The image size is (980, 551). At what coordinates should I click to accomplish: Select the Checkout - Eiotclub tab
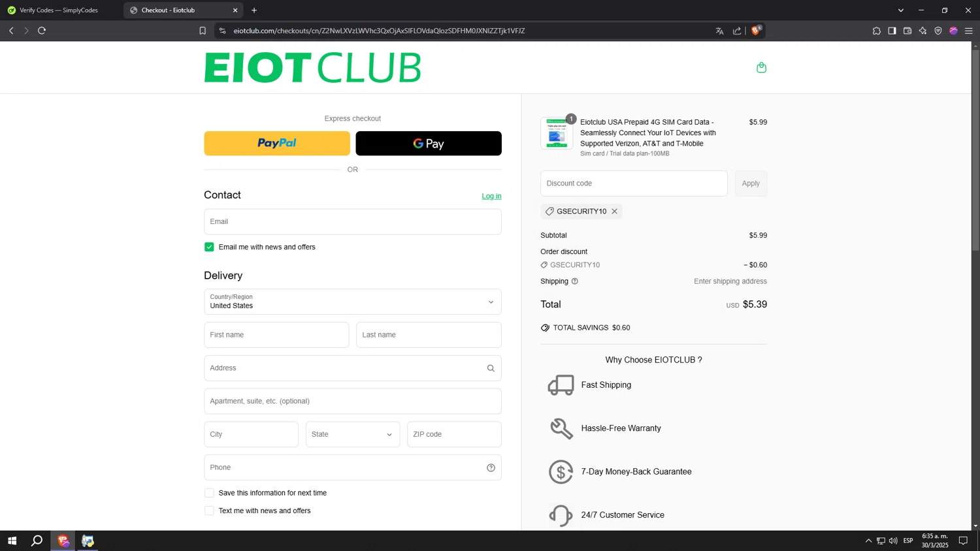click(x=183, y=10)
